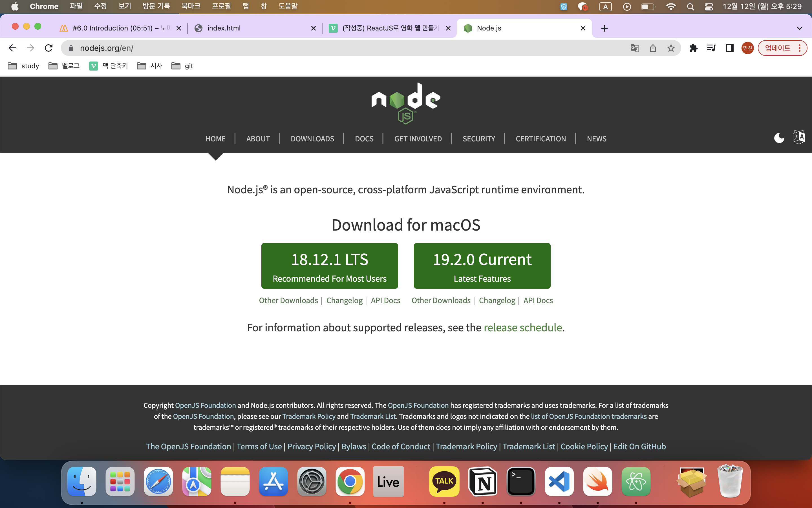Open Safari from the Dock
This screenshot has width=812, height=508.
click(x=158, y=481)
